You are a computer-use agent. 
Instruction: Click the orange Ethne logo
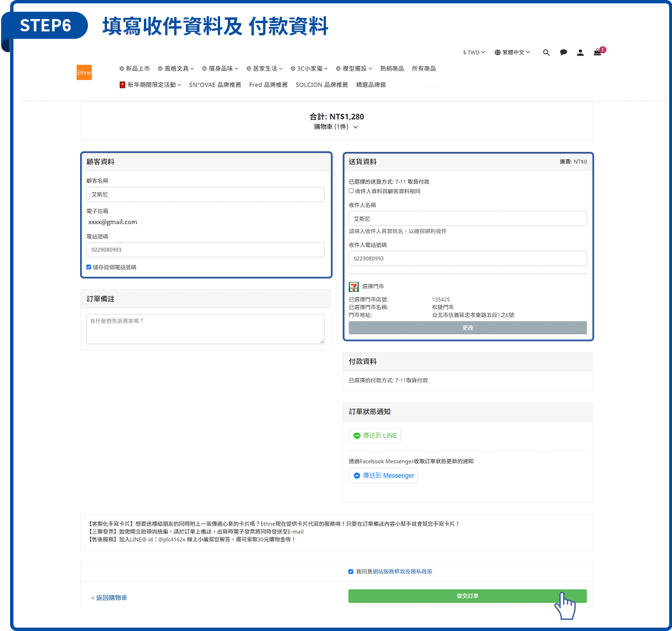(x=84, y=73)
